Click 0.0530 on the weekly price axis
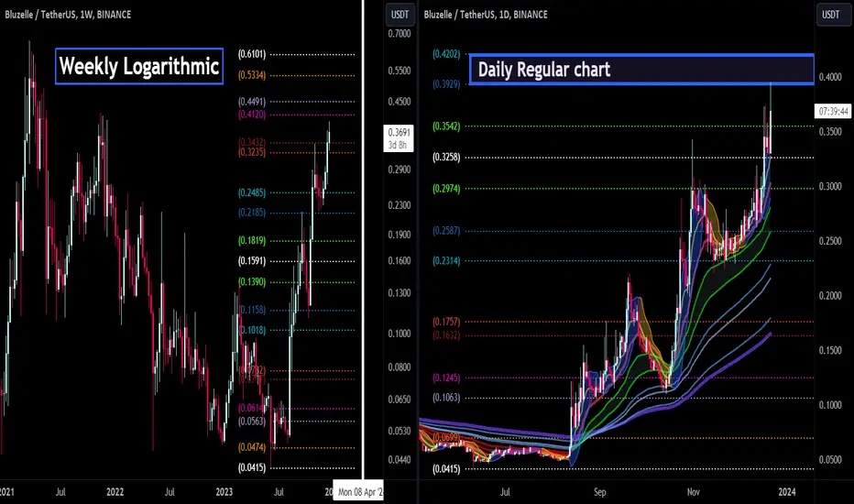Screen dimensions: 854x504 pyautogui.click(x=400, y=431)
